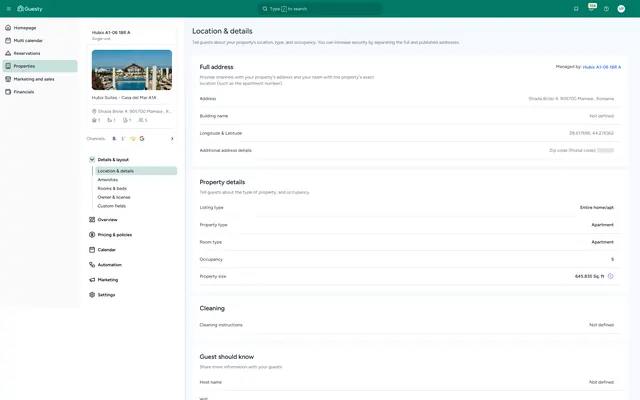Go to Homepage in sidebar
Screen dimensions: 640x400
tap(40, 28)
